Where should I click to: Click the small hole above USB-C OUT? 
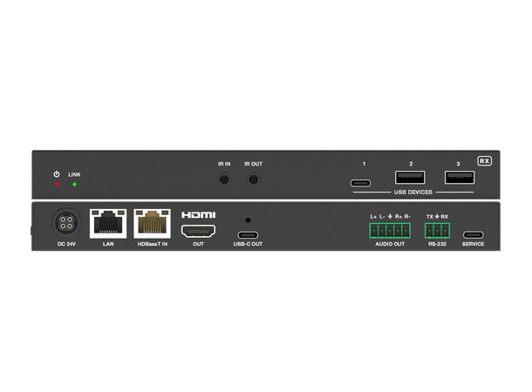[x=248, y=220]
